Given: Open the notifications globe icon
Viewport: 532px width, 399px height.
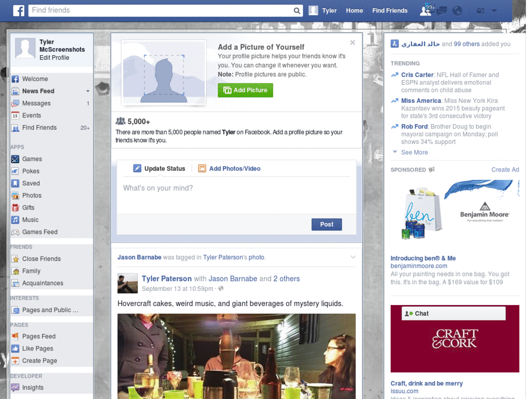Looking at the screenshot, I should (457, 11).
